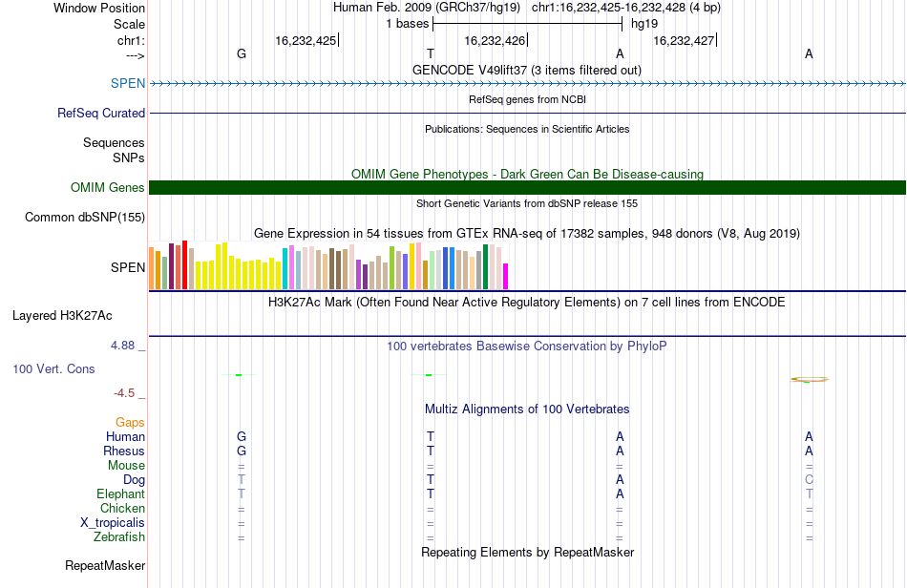Screen dimensions: 907x588
Task: Click the X_tropicalis species label
Action: point(113,523)
